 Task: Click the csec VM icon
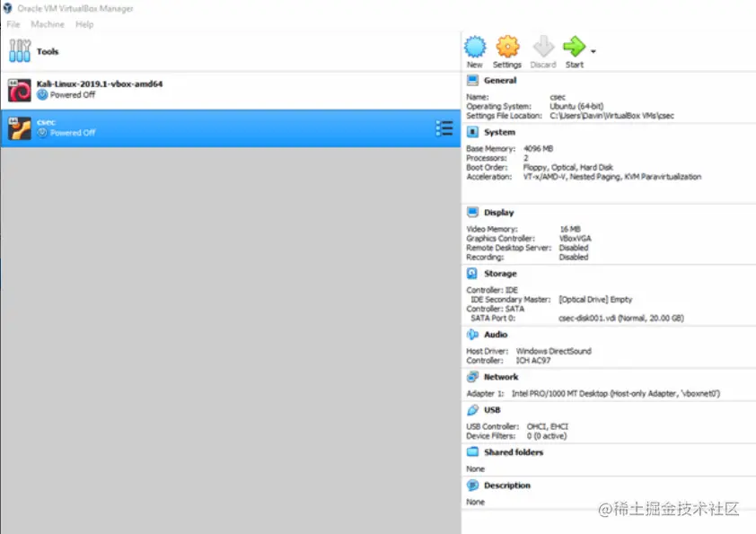pyautogui.click(x=19, y=128)
